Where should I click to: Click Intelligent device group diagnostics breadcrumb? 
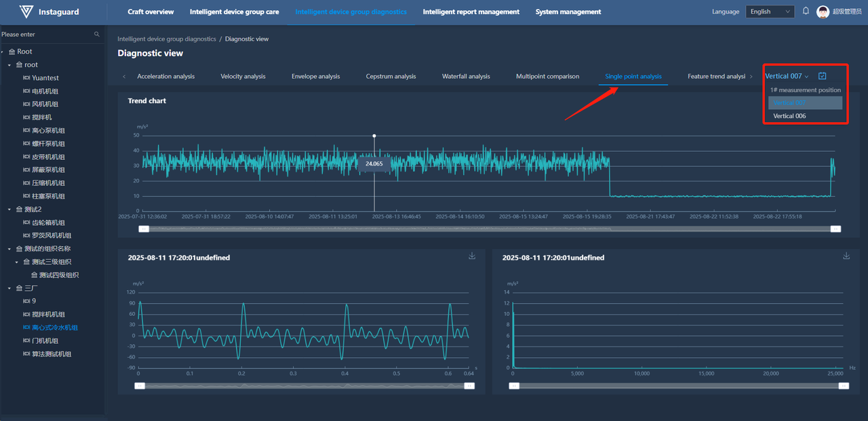click(166, 39)
